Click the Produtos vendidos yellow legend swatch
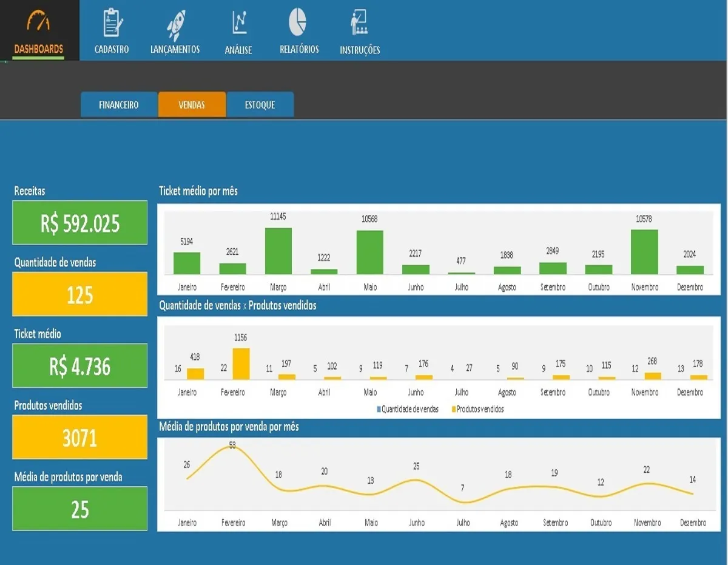This screenshot has height=565, width=728. [x=454, y=410]
